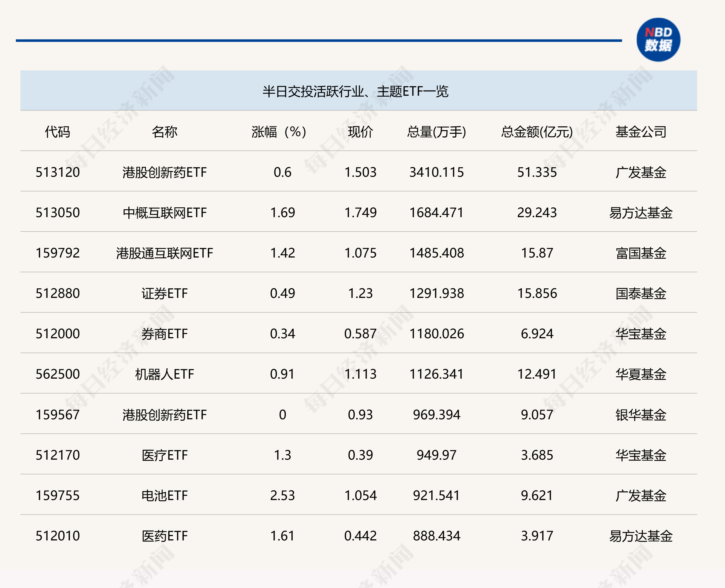725x588 pixels.
Task: Select code cell 513120
Action: 58,172
